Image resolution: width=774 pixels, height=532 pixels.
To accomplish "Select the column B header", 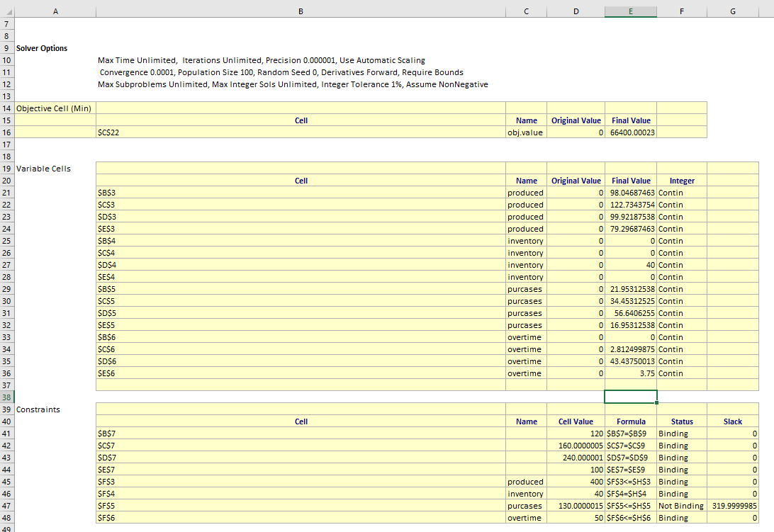I will (301, 11).
